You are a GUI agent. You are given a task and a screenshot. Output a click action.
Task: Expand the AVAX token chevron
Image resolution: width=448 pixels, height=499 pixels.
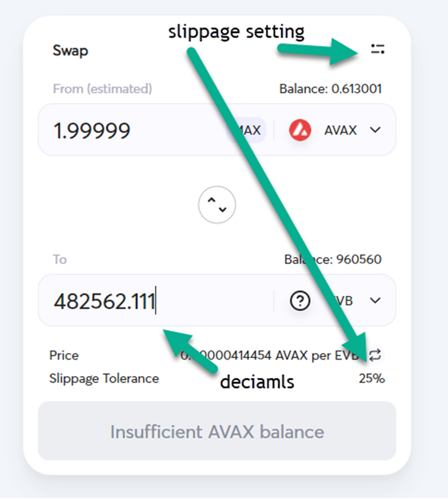pos(375,130)
